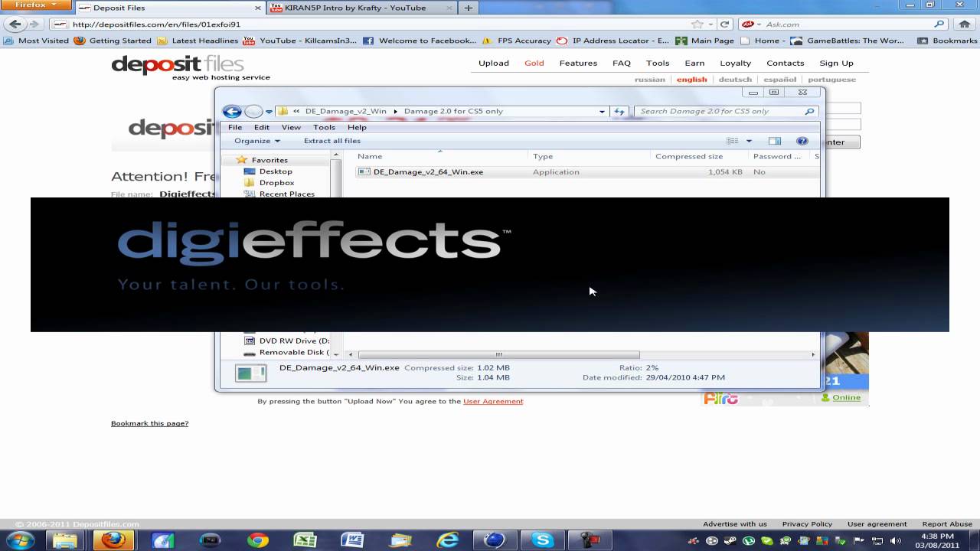980x551 pixels.
Task: Bookmark this page with the star icon
Action: click(697, 24)
